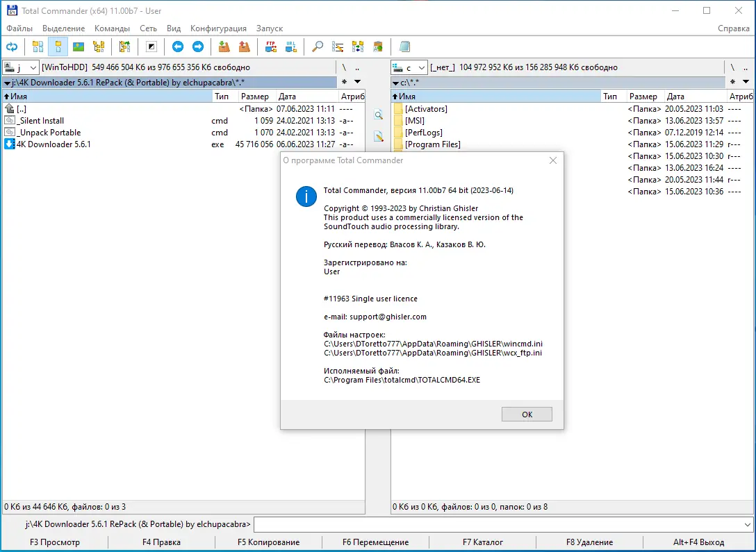Close the О программе Total Commander dialog
756x552 pixels.
click(x=553, y=160)
